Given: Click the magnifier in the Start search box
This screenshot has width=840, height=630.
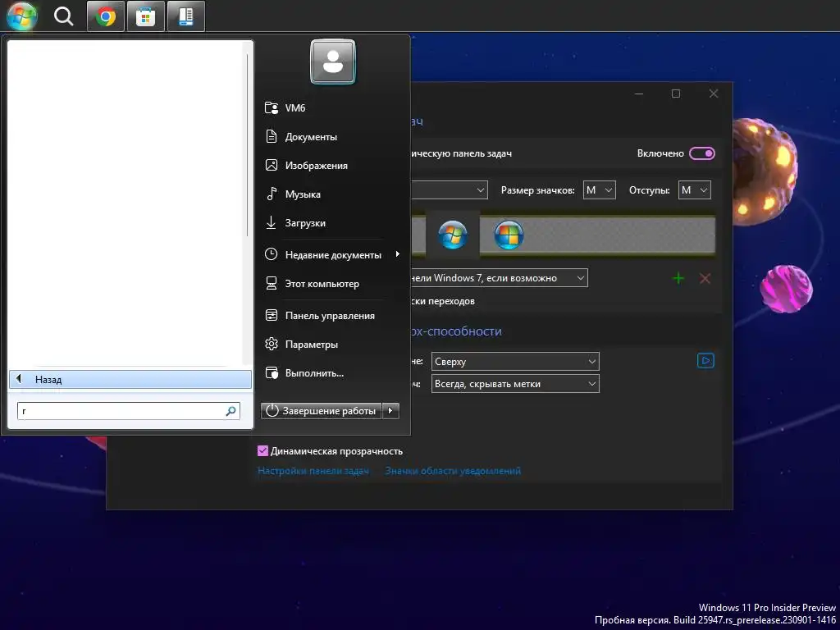Looking at the screenshot, I should (231, 411).
